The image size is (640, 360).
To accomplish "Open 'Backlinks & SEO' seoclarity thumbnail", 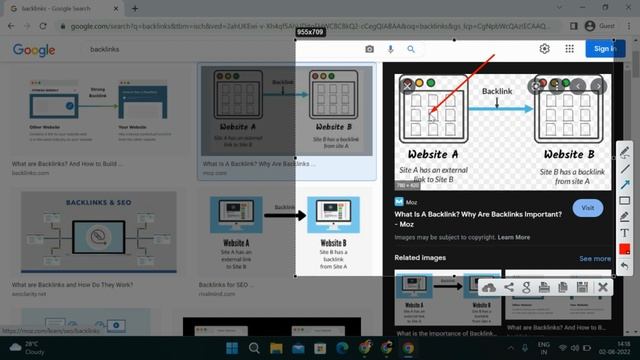I will (99, 232).
